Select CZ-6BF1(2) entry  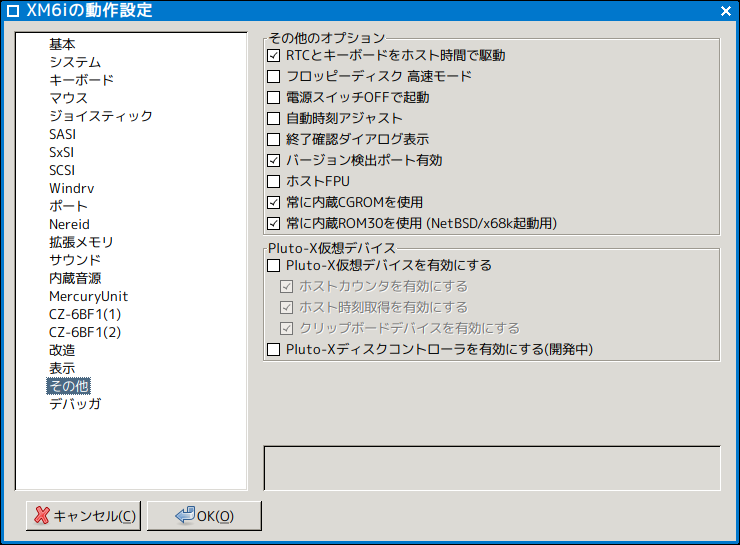tap(85, 332)
